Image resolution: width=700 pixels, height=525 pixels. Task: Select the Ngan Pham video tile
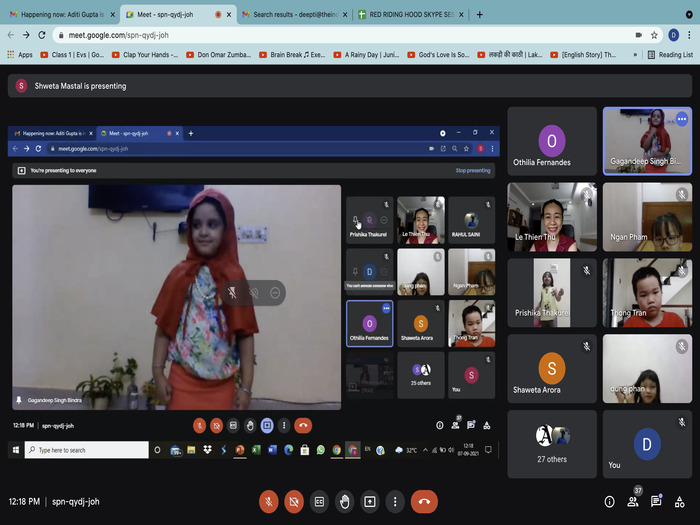(x=647, y=217)
